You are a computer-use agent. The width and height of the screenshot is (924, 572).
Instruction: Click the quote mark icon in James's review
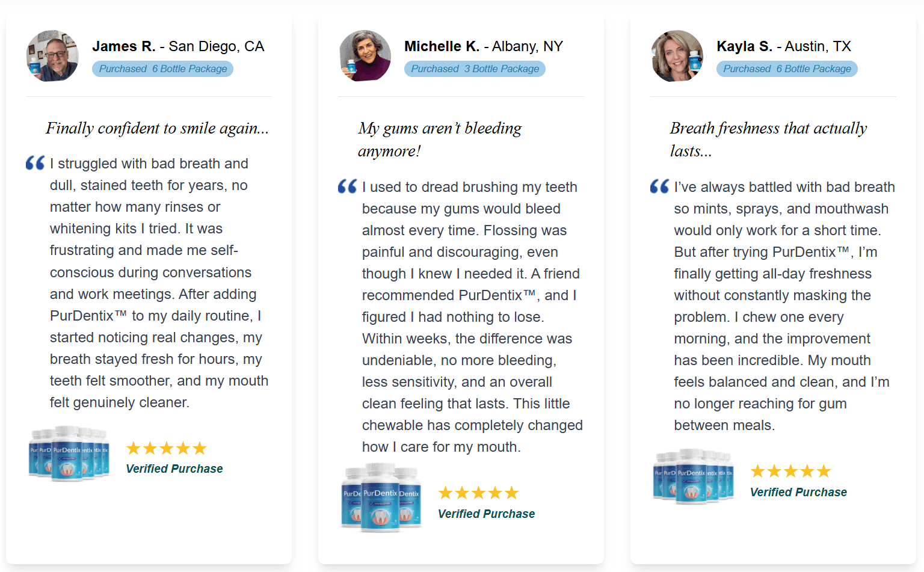coord(35,163)
